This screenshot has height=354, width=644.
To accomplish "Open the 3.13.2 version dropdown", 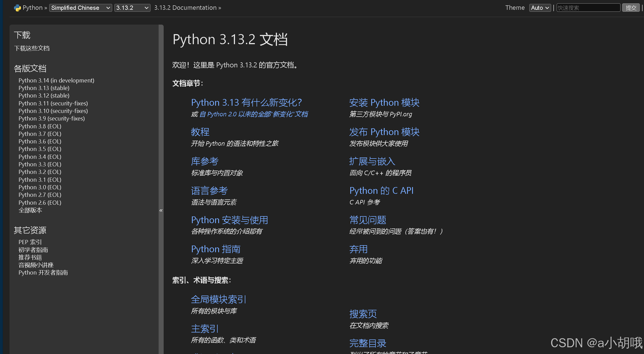I will click(x=132, y=8).
